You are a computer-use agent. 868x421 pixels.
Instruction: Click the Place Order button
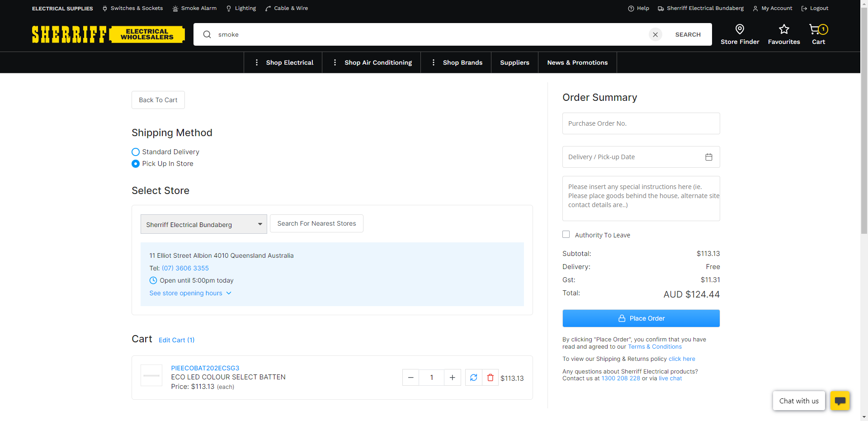coord(641,318)
